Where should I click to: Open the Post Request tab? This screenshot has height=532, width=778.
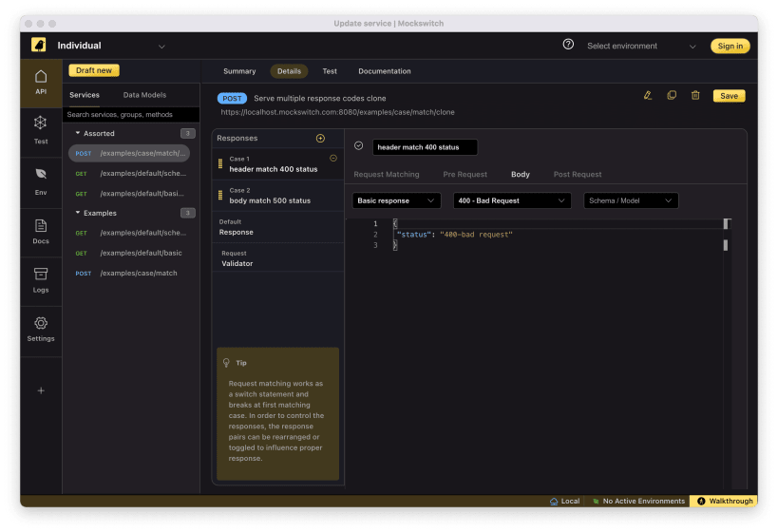(x=578, y=174)
